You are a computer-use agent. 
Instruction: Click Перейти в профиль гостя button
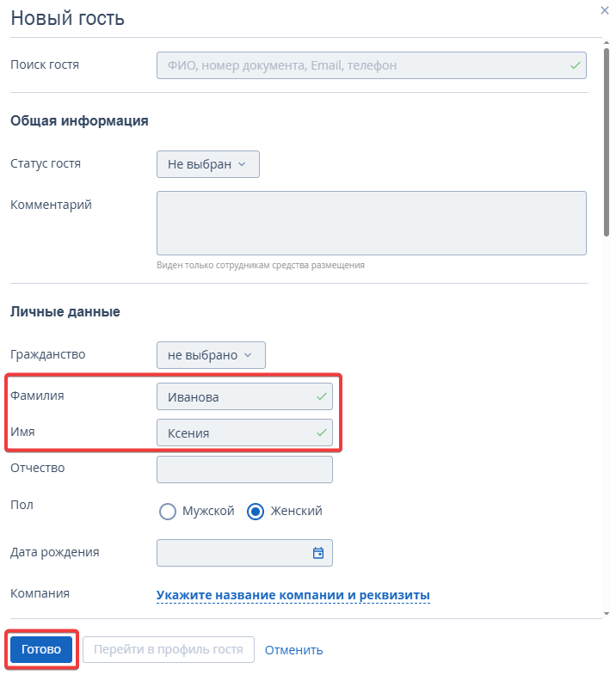tap(169, 649)
